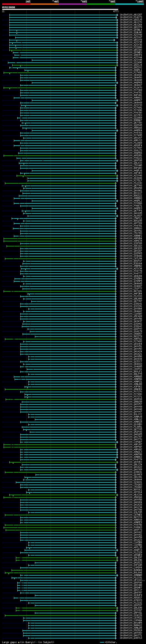Select the last label UniRef100_Q38713
Screen dimensions: 146x644
131,638
